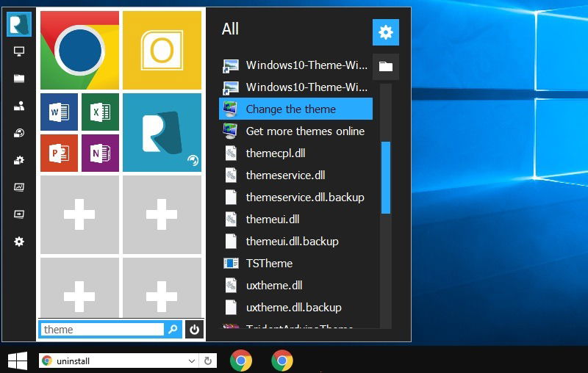The width and height of the screenshot is (588, 373).
Task: Launch the Outlook yellow tile
Action: [x=162, y=50]
